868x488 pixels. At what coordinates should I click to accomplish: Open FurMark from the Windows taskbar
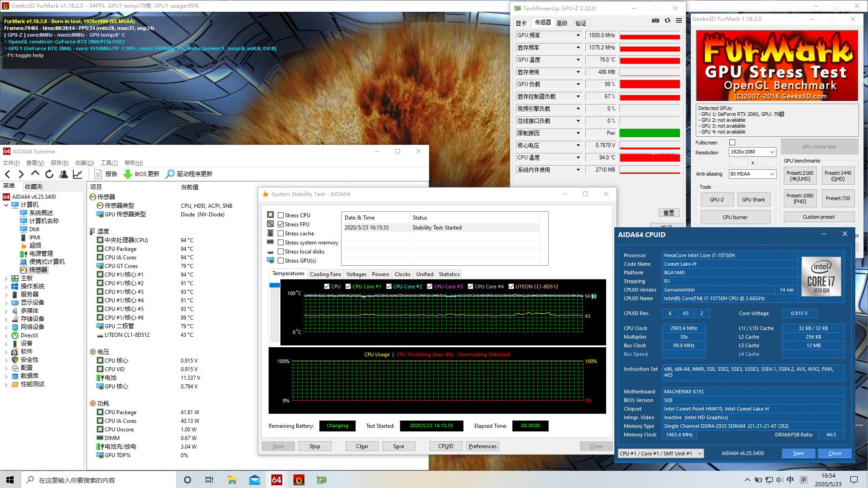point(299,480)
